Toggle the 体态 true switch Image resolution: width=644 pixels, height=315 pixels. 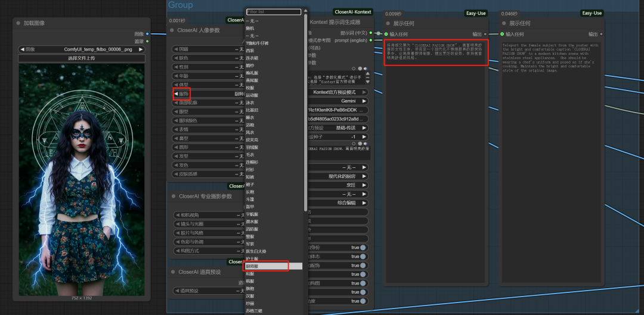point(363,257)
